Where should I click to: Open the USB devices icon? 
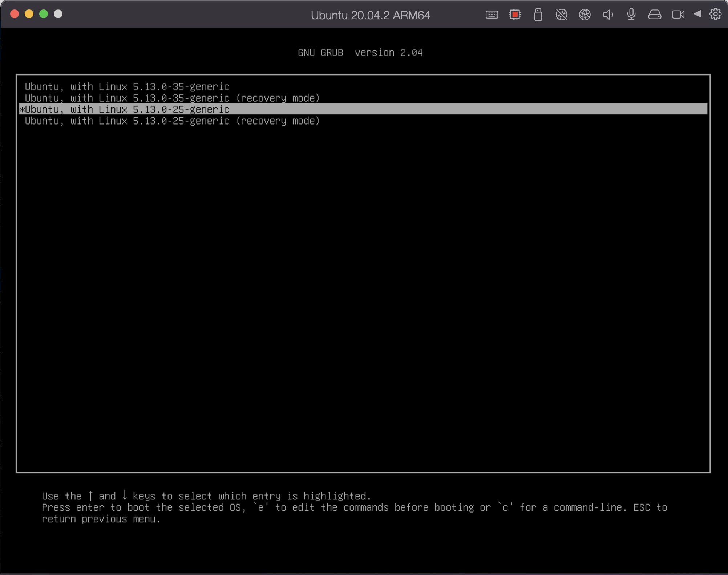[538, 15]
